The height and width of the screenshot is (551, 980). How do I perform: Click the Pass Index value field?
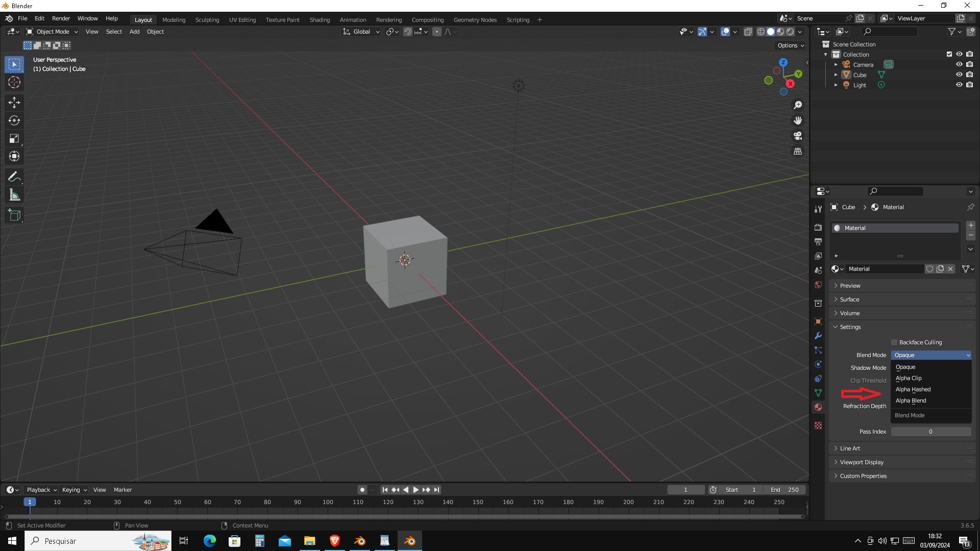931,432
